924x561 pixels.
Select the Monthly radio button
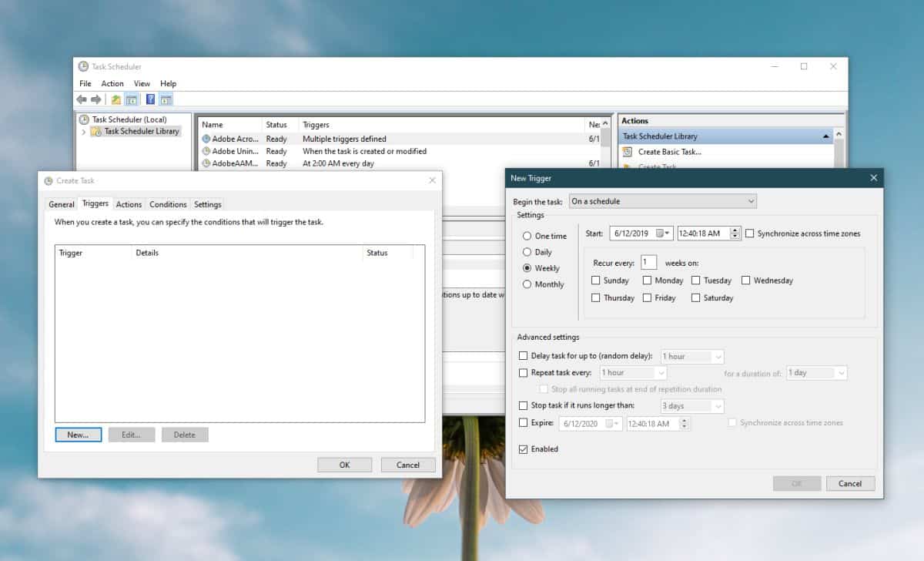click(x=527, y=284)
